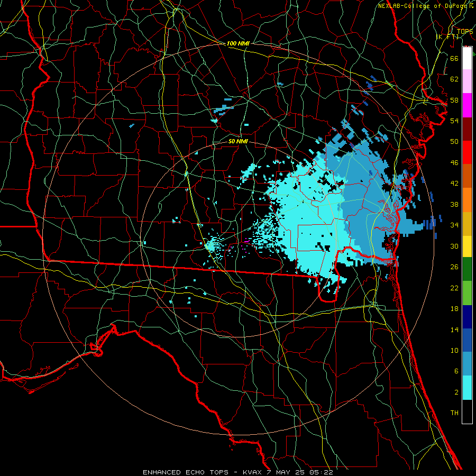476x476 pixels.
Task: Select the "46" legend value
Action: 454,163
